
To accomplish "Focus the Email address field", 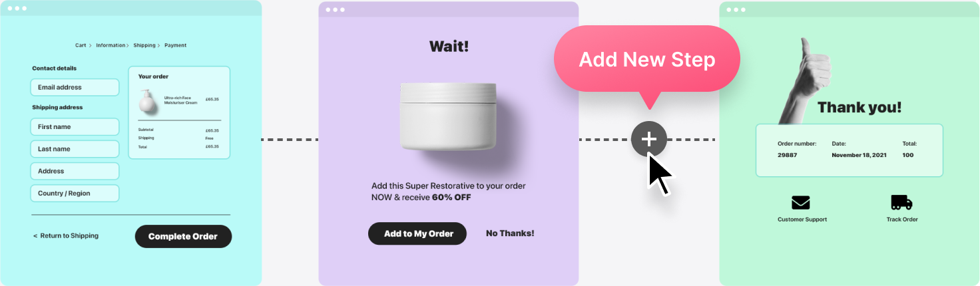I will click(x=75, y=87).
